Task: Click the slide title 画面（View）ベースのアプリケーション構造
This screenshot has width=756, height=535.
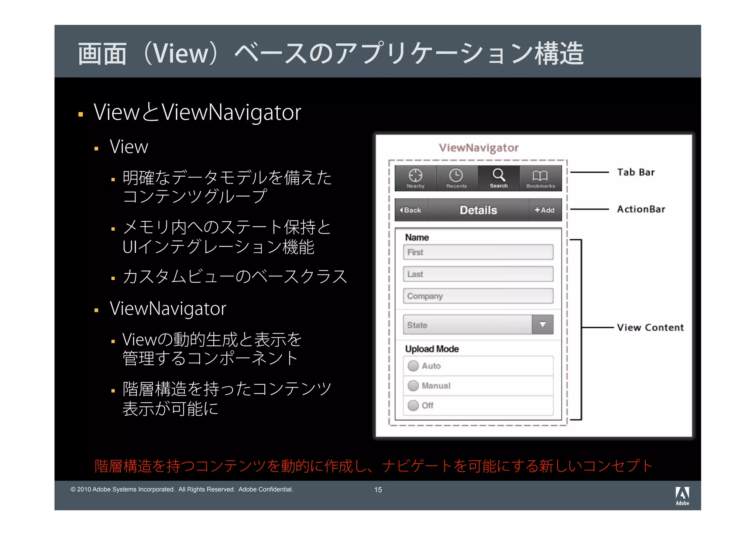Action: [331, 53]
